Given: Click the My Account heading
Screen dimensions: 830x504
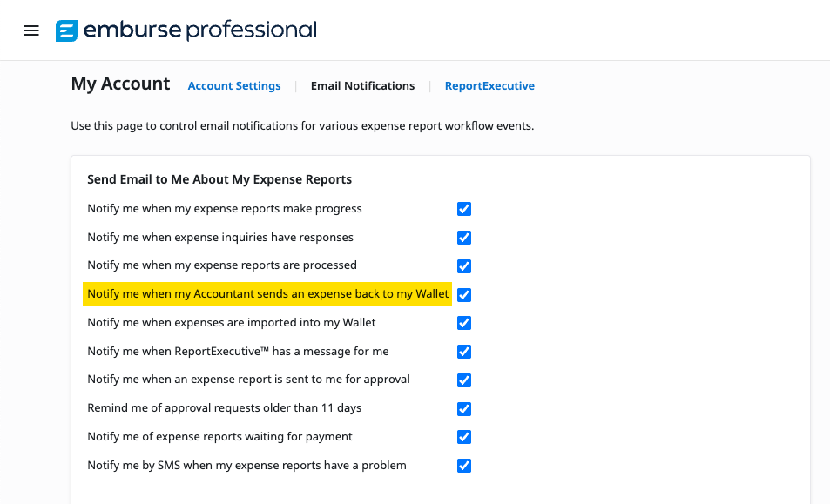Looking at the screenshot, I should coord(120,84).
